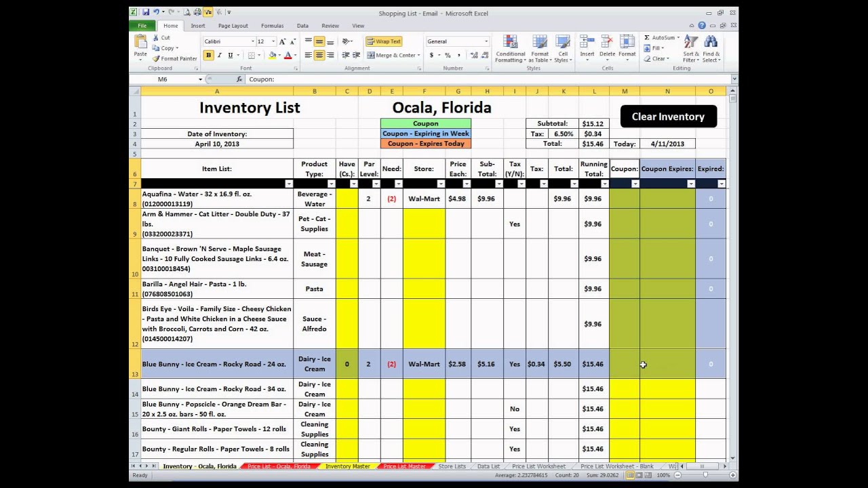The width and height of the screenshot is (868, 488).
Task: Increase the font size
Action: tap(282, 41)
